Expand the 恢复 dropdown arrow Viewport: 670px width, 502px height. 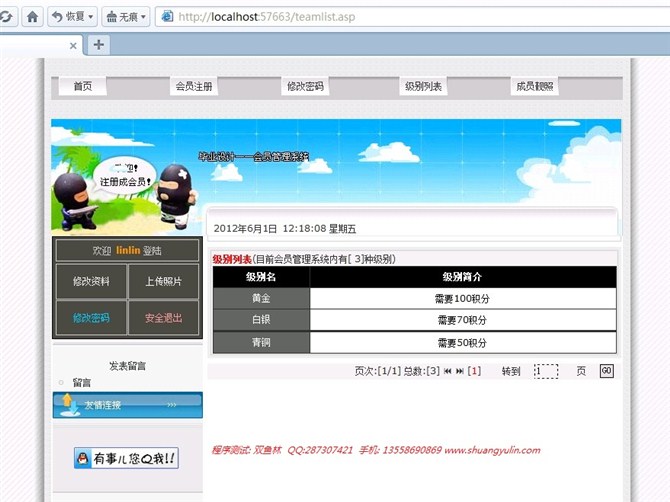91,17
